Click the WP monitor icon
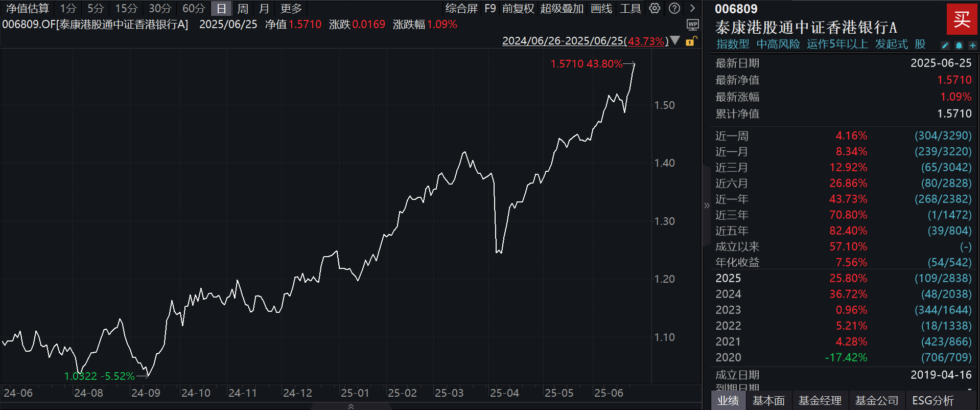This screenshot has height=410, width=980. 692,25
